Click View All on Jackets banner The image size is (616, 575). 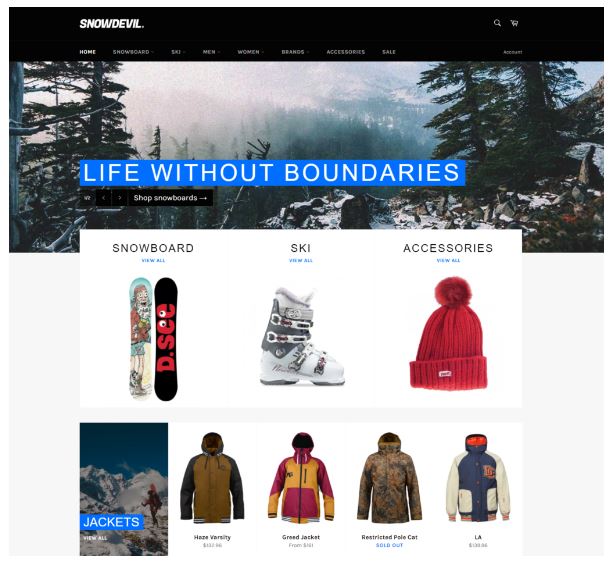[95, 538]
